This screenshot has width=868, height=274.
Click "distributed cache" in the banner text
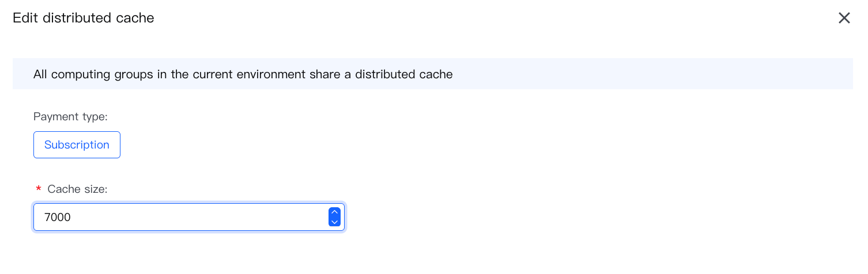click(403, 74)
